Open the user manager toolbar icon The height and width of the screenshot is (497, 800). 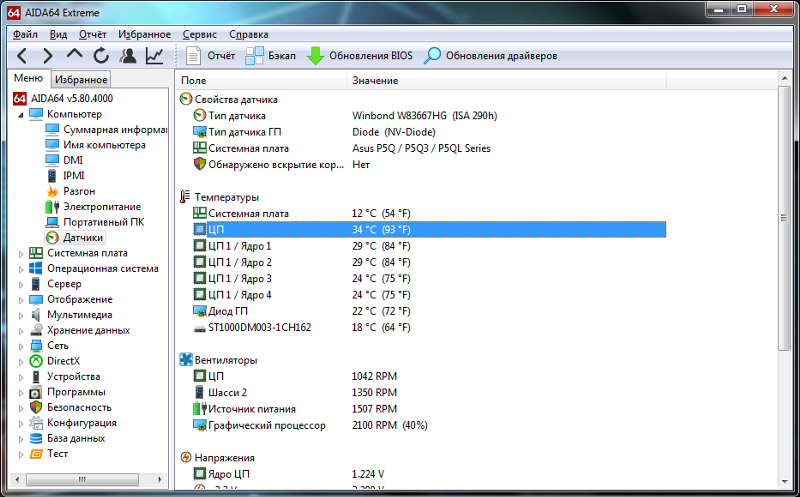click(128, 56)
